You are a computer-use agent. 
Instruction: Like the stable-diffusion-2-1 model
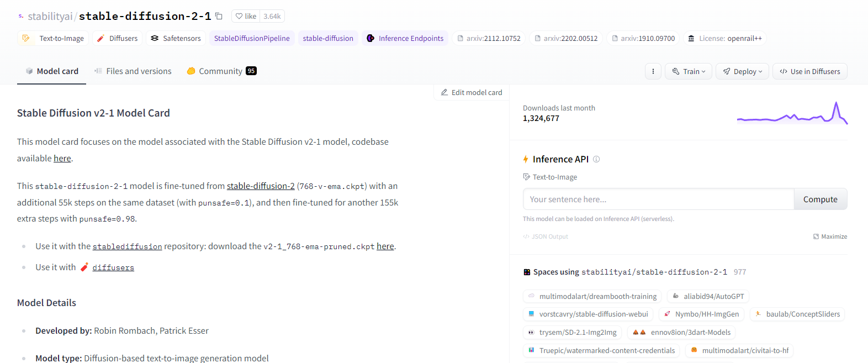point(246,16)
